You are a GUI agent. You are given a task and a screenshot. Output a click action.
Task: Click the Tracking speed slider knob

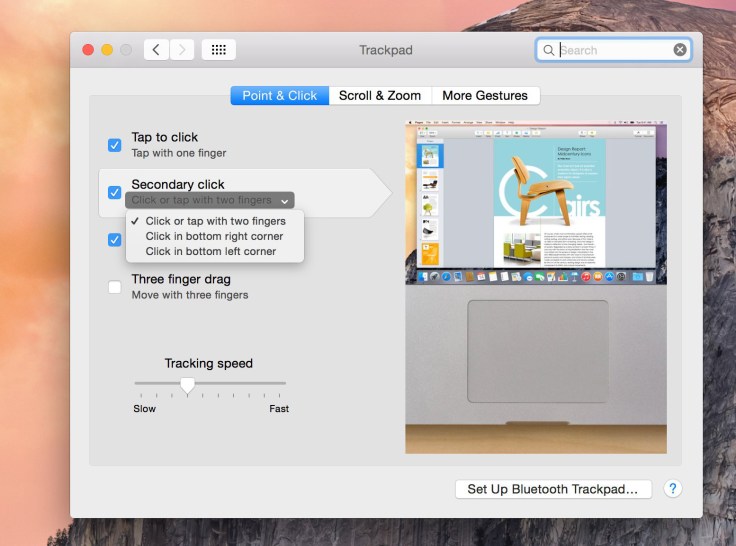pos(187,385)
